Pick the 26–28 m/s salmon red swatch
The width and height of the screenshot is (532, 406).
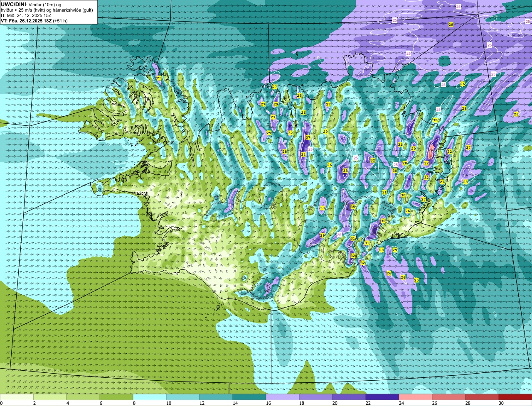[x=449, y=397]
